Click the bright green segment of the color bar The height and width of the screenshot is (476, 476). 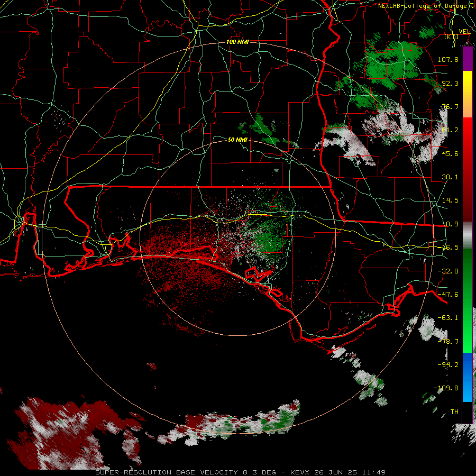pos(467,300)
